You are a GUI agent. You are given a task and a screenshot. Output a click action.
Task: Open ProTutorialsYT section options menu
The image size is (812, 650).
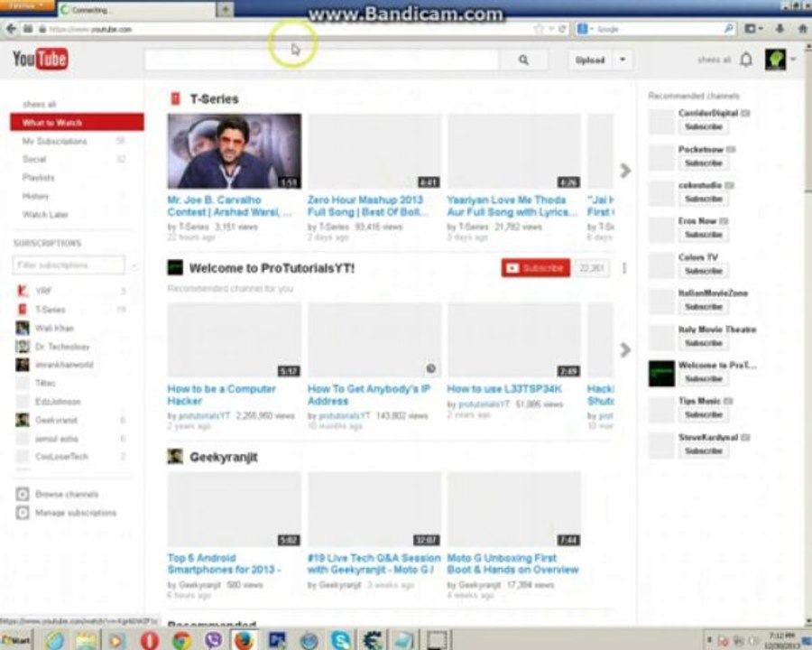click(624, 268)
